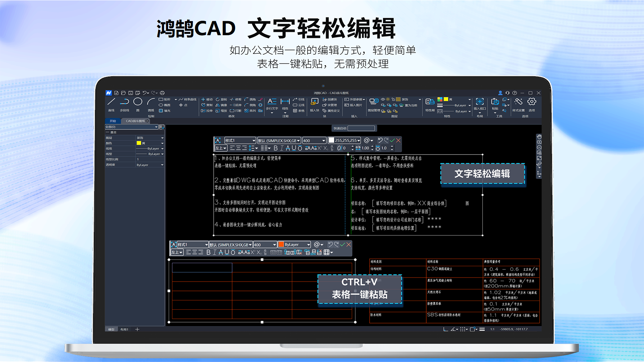The width and height of the screenshot is (644, 362).
Task: Toggle Strikethrough in the text editor toolbar
Action: pos(288,148)
